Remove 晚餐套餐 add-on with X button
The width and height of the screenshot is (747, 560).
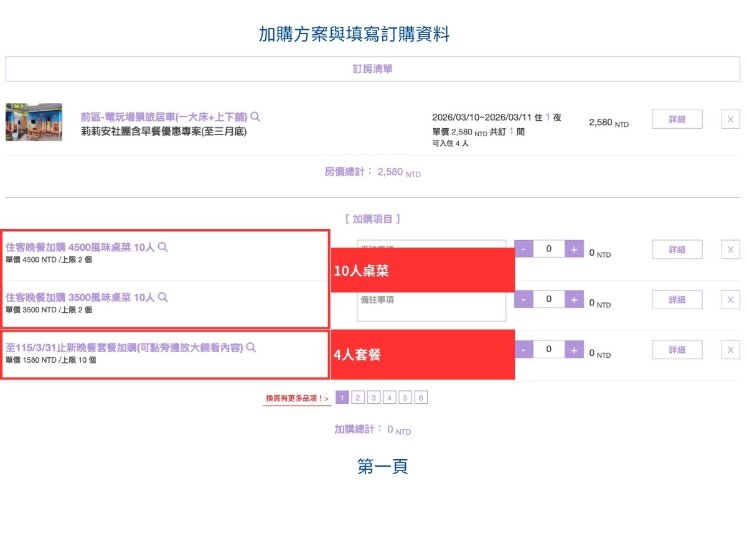pos(730,350)
